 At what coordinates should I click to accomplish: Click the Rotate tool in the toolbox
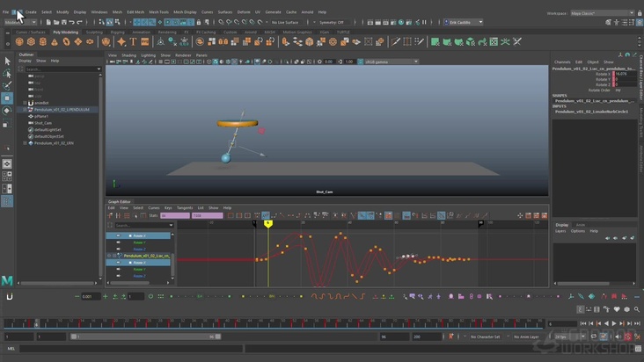point(7,111)
